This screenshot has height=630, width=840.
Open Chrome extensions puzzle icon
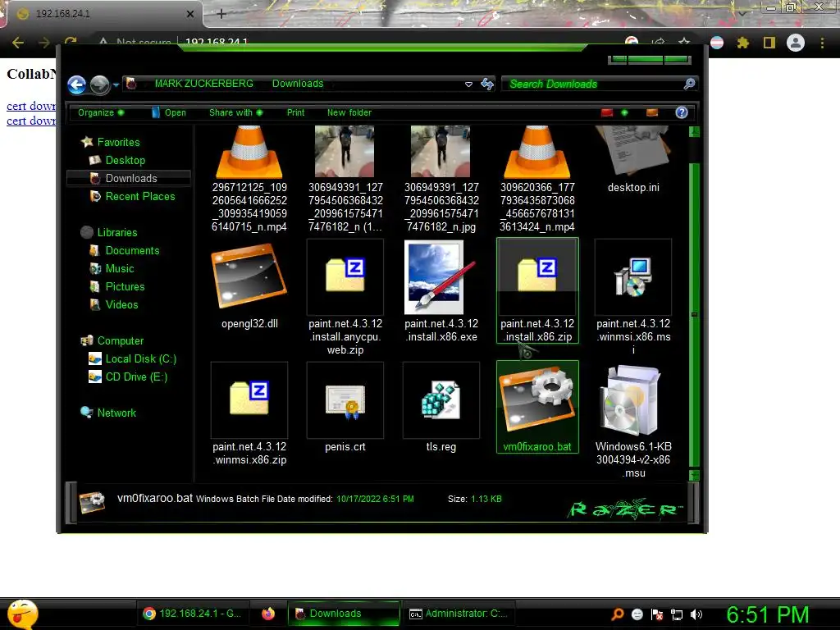[x=743, y=43]
